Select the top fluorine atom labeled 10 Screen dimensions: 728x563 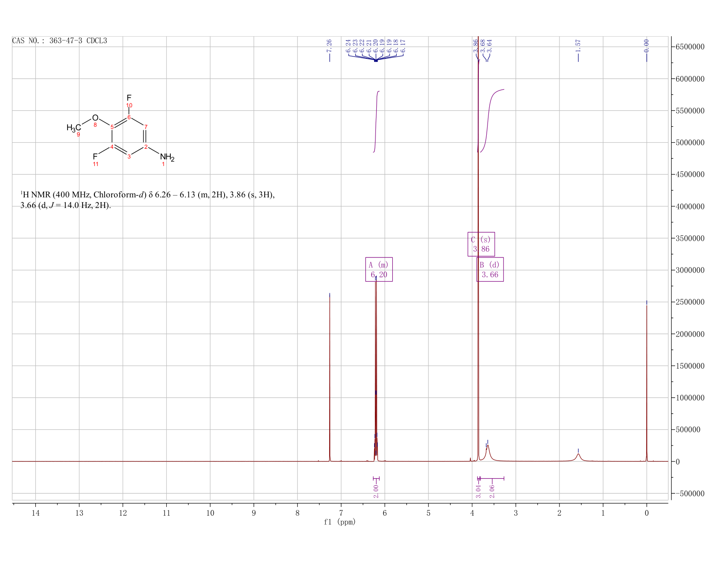[x=129, y=98]
